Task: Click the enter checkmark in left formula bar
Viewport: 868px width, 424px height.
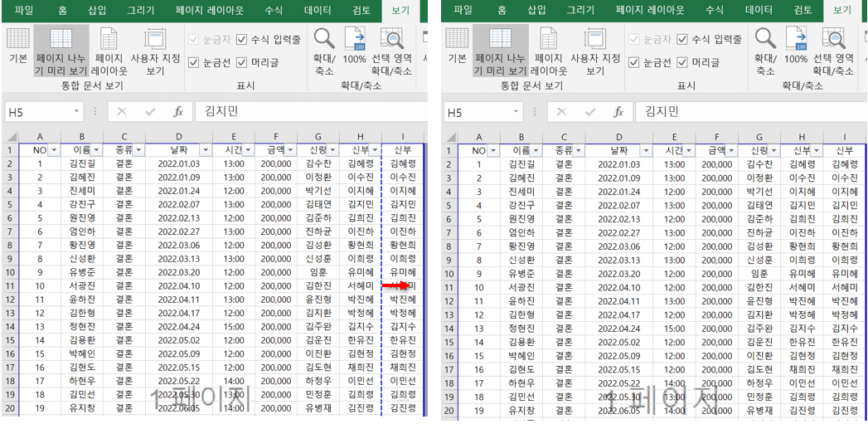Action: [150, 112]
